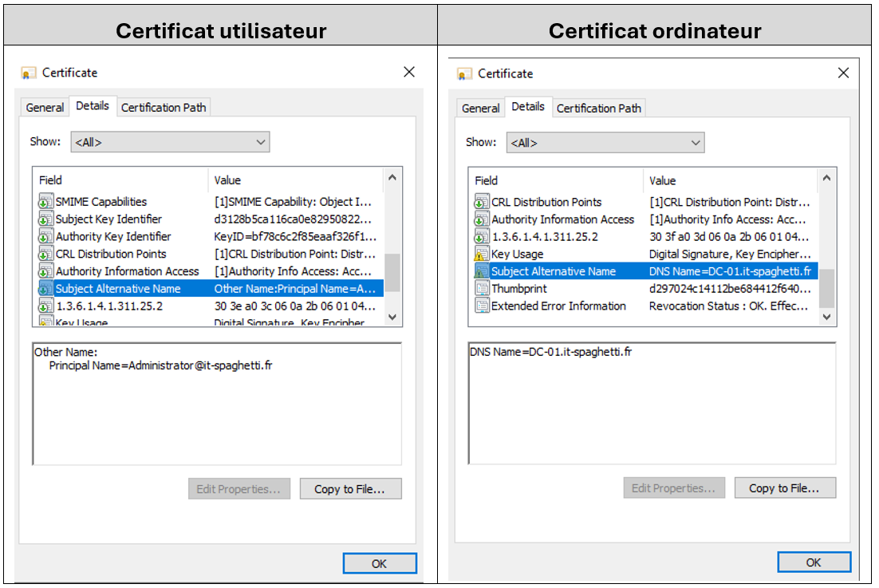This screenshot has width=879, height=588.
Task: Click the Extended Error Information icon
Action: [481, 306]
